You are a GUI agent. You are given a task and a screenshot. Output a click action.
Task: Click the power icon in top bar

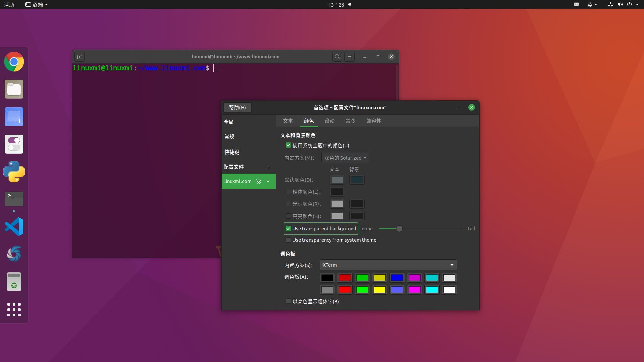(x=629, y=4)
